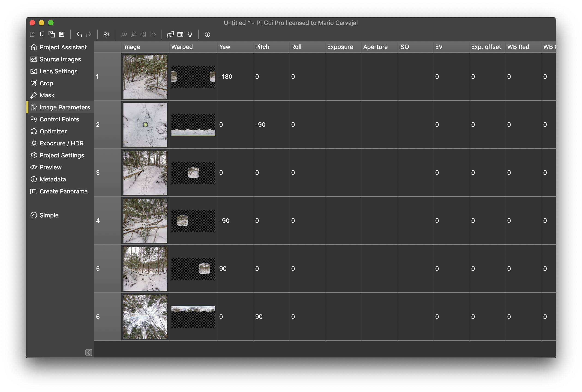Open the Panorama Editor toolbar icon
This screenshot has width=582, height=392.
pos(171,34)
